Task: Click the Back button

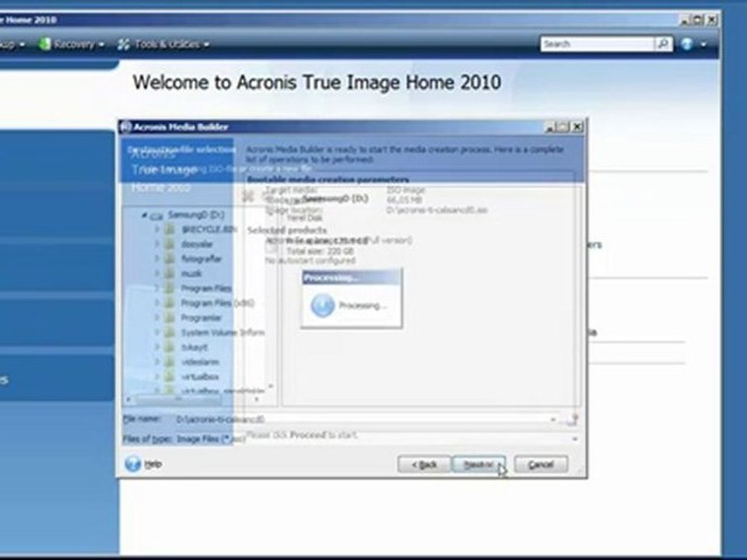Action: pos(424,464)
